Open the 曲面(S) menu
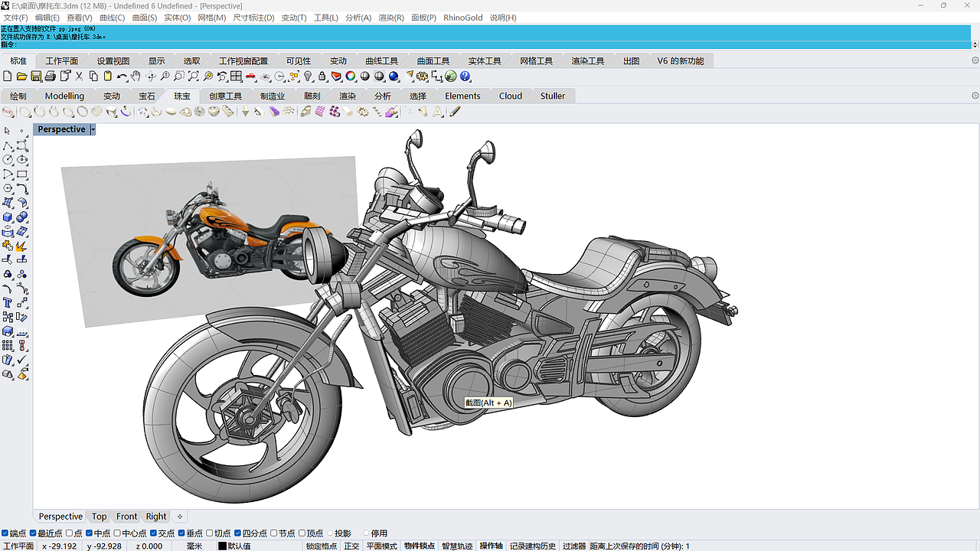This screenshot has height=551, width=980. (145, 18)
